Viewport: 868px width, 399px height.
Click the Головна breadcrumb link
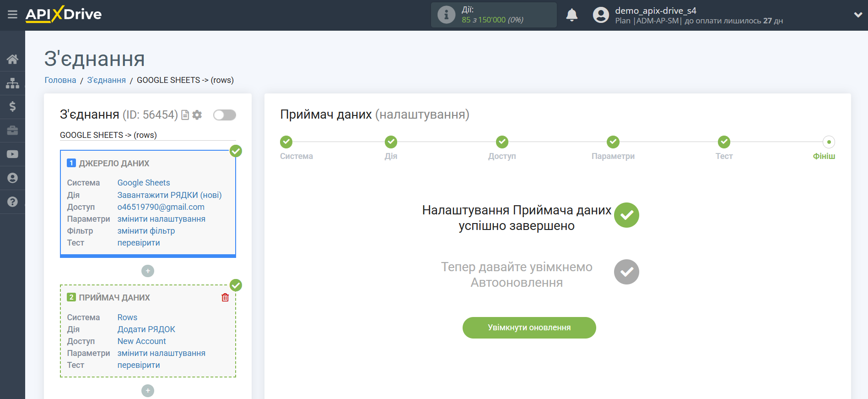click(60, 80)
